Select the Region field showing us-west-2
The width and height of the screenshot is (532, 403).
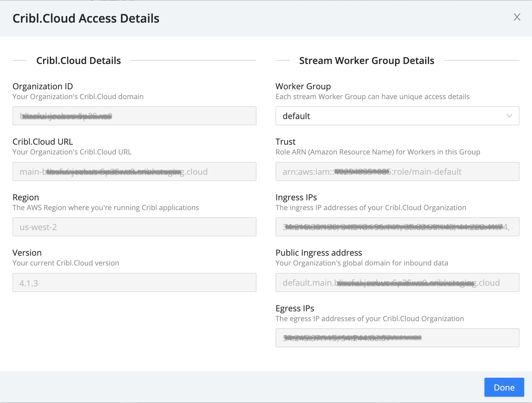click(x=134, y=227)
